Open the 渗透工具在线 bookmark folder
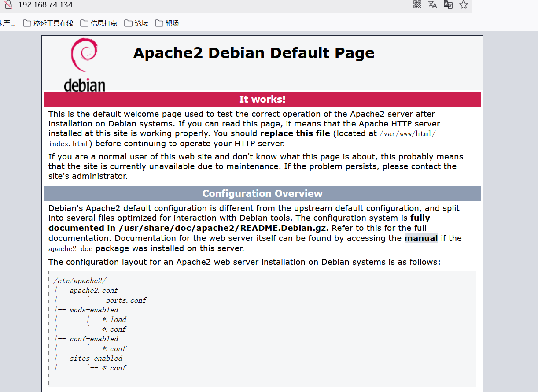The image size is (538, 392). (48, 23)
